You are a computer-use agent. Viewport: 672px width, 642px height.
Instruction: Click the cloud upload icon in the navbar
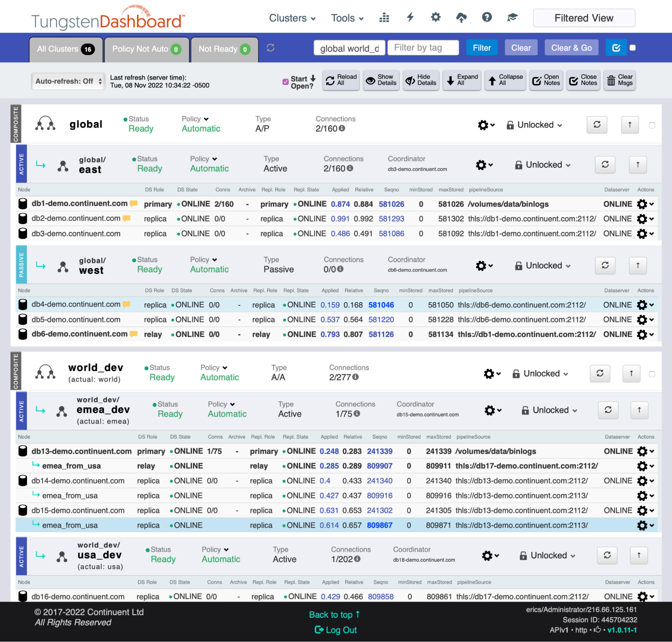pos(461,17)
